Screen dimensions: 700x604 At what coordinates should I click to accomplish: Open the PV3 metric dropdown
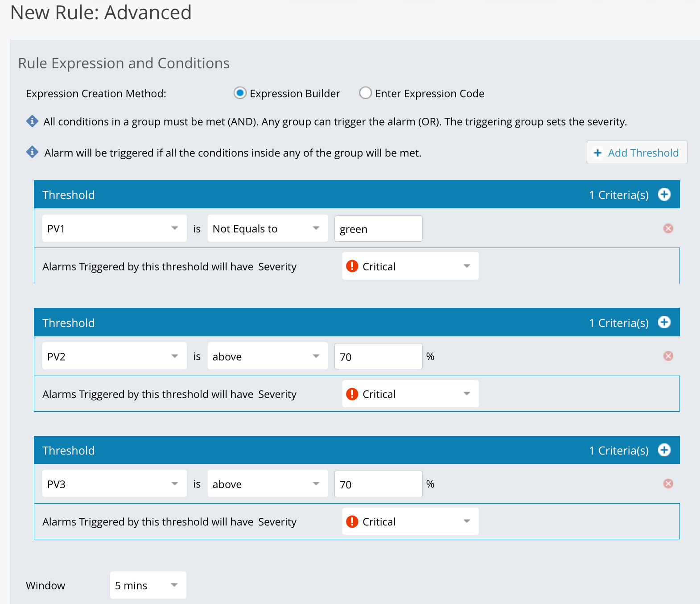pos(114,484)
